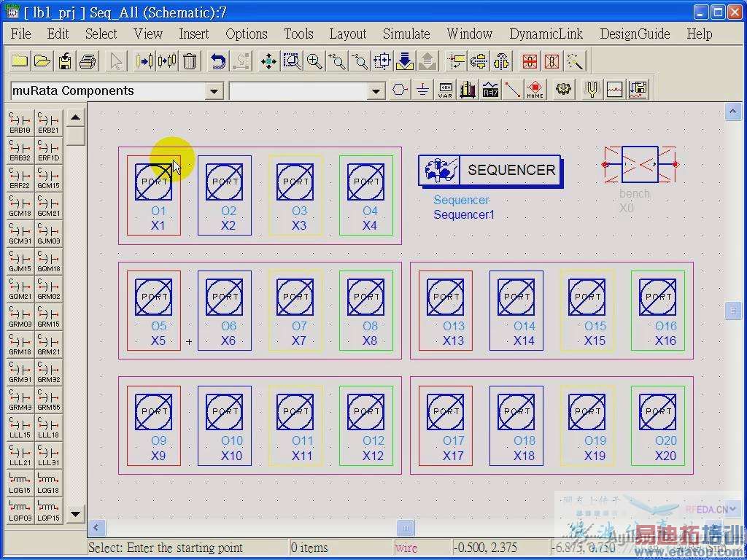Viewport: 747px width, 560px height.
Task: Select the bench X0 component symbol
Action: (640, 164)
